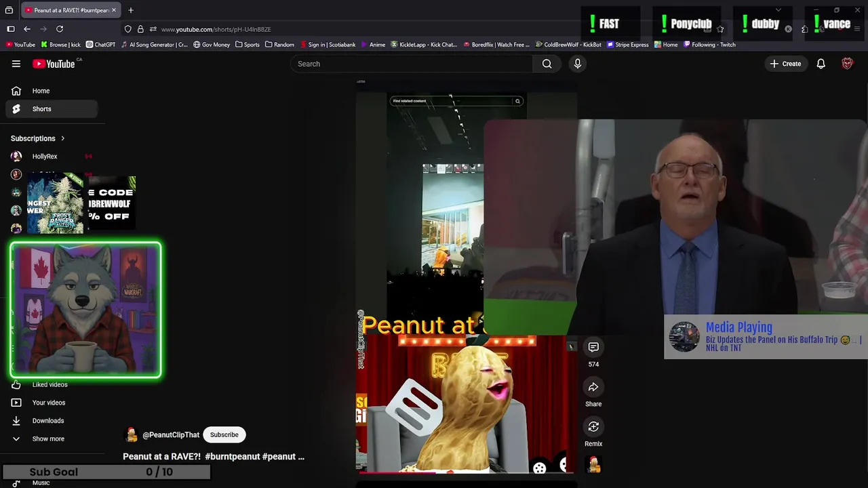Click the search magnifier button
868x488 pixels.
pos(547,64)
